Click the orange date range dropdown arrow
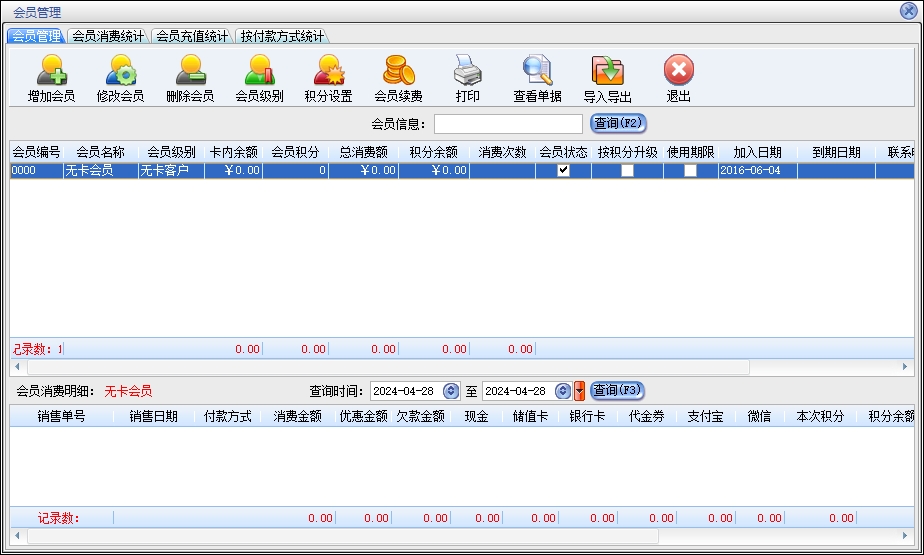This screenshot has height=555, width=924. tap(579, 391)
